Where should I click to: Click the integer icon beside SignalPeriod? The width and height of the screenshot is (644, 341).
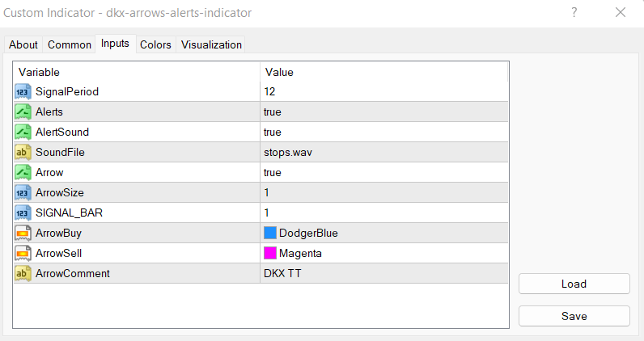point(23,91)
